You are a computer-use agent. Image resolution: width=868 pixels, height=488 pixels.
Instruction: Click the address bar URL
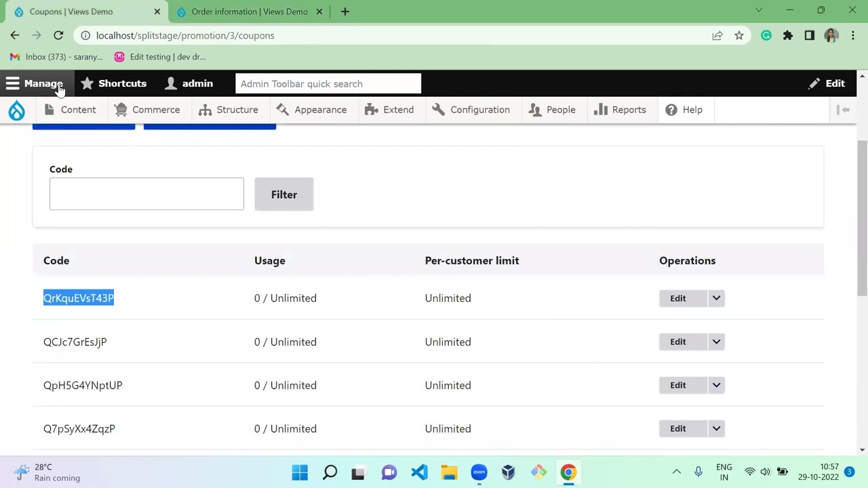185,35
